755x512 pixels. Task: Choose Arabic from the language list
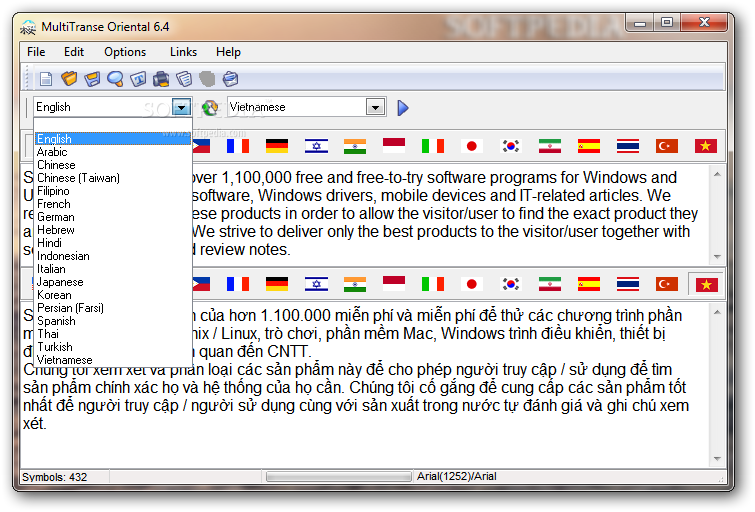coord(113,152)
